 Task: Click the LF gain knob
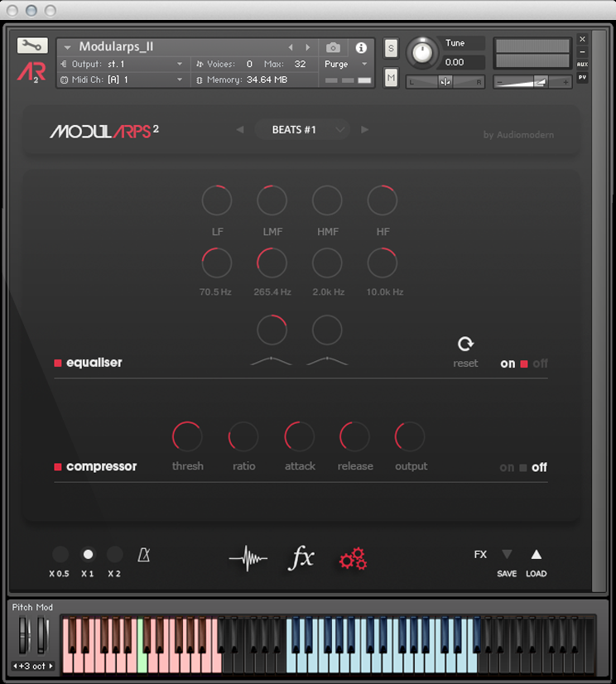(x=216, y=200)
